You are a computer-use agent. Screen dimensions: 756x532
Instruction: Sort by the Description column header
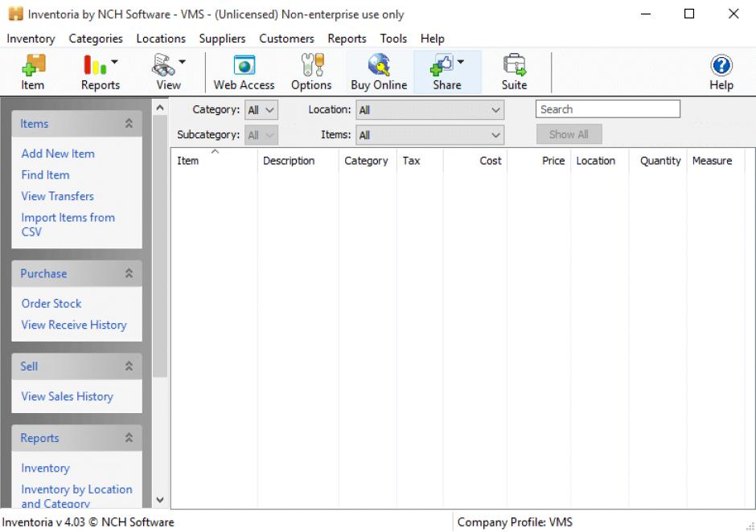pos(298,161)
